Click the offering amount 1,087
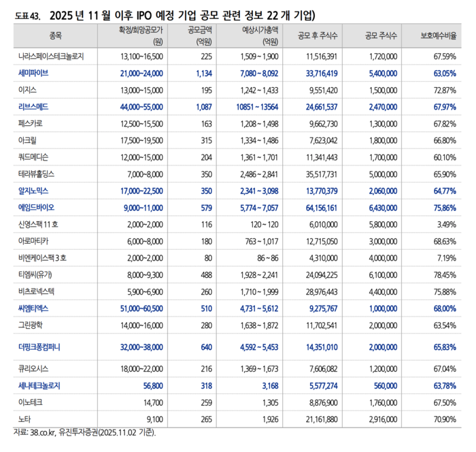The width and height of the screenshot is (476, 452). coord(204,107)
